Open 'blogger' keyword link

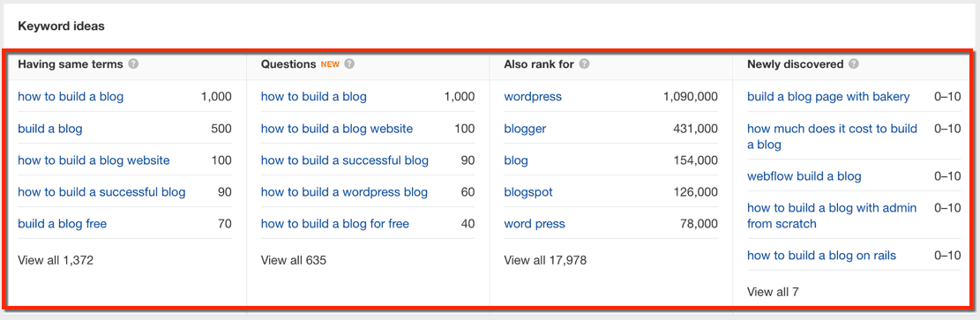[x=525, y=129]
